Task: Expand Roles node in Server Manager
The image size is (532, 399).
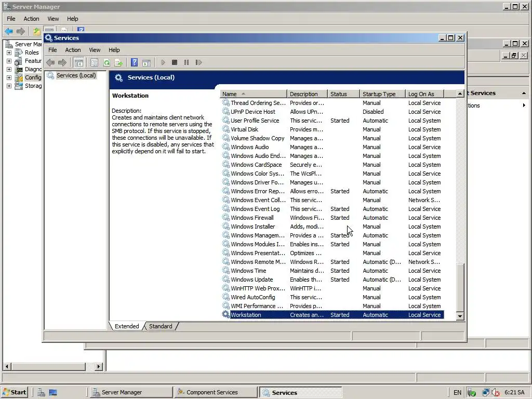Action: click(x=9, y=52)
